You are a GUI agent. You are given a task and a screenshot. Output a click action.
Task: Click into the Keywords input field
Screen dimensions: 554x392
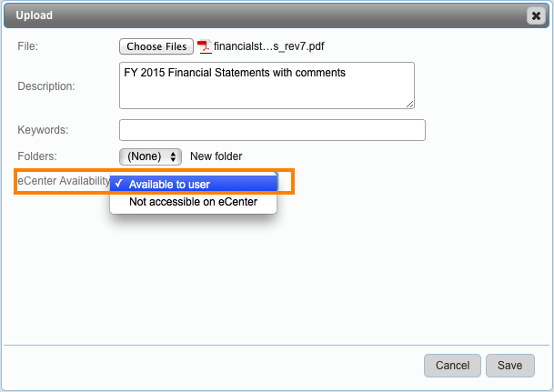(x=272, y=130)
